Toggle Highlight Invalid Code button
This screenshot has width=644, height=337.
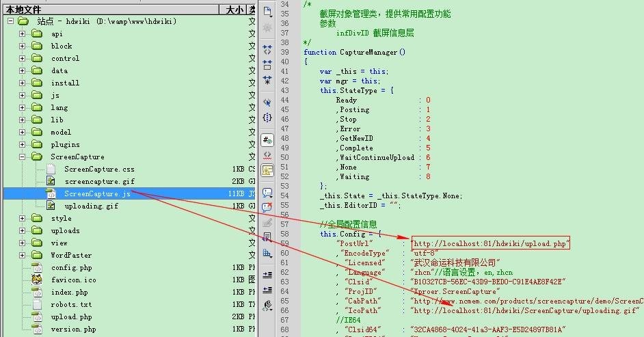(x=267, y=155)
